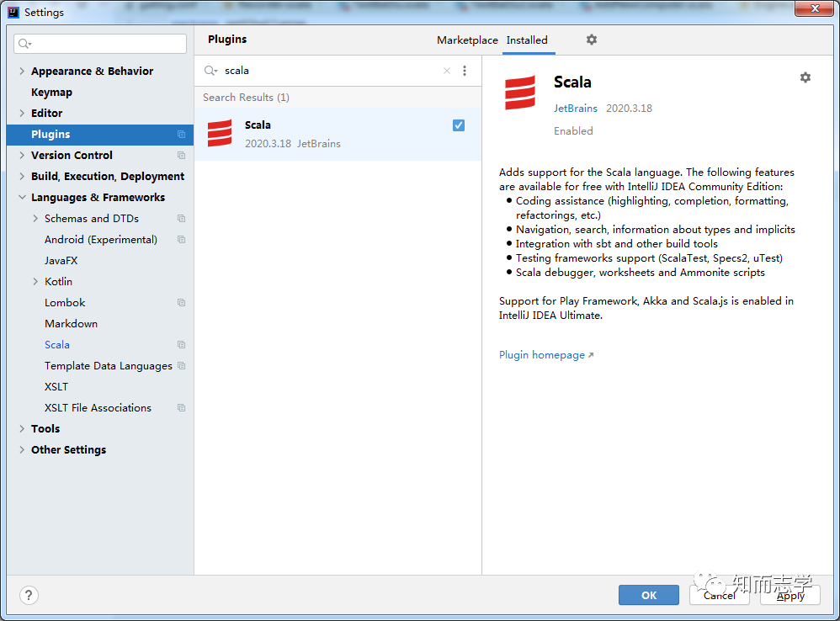Open the plugin search more-options menu
Viewport: 840px width, 621px height.
[465, 71]
